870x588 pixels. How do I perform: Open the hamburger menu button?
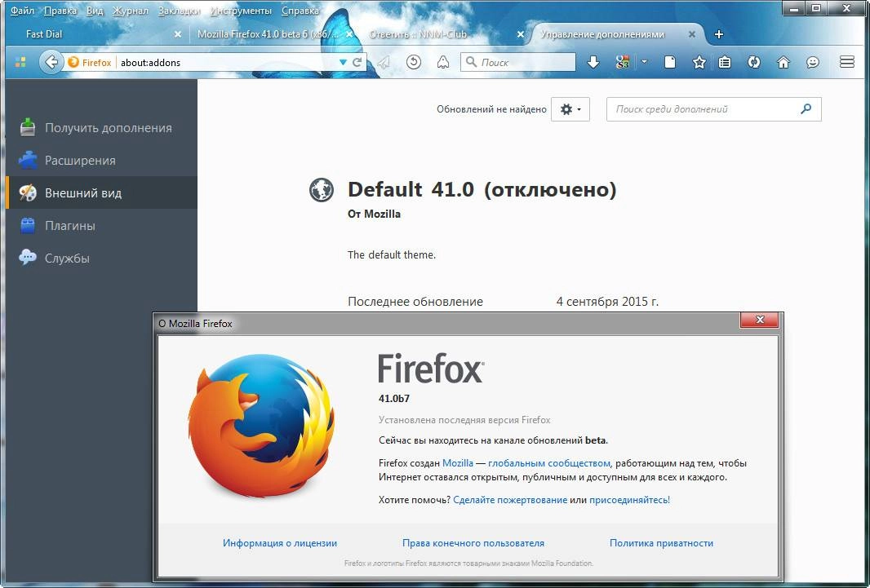pos(846,62)
